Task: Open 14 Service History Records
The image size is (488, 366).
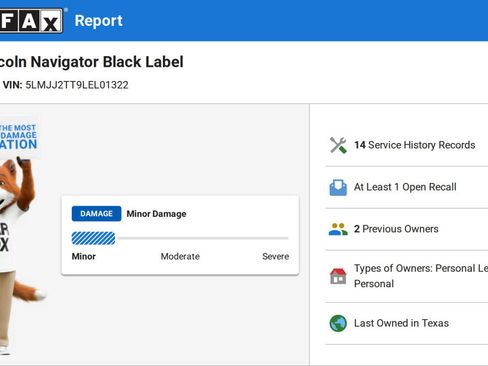Action: 415,145
